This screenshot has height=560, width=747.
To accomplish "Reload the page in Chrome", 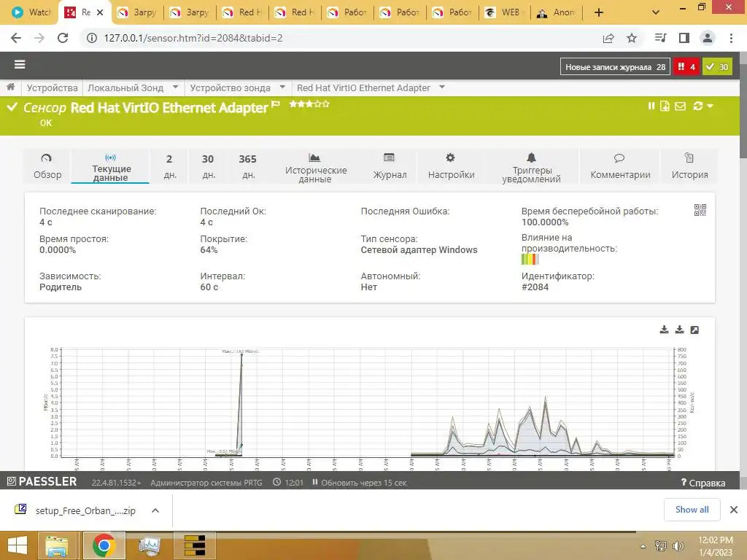I will click(63, 38).
